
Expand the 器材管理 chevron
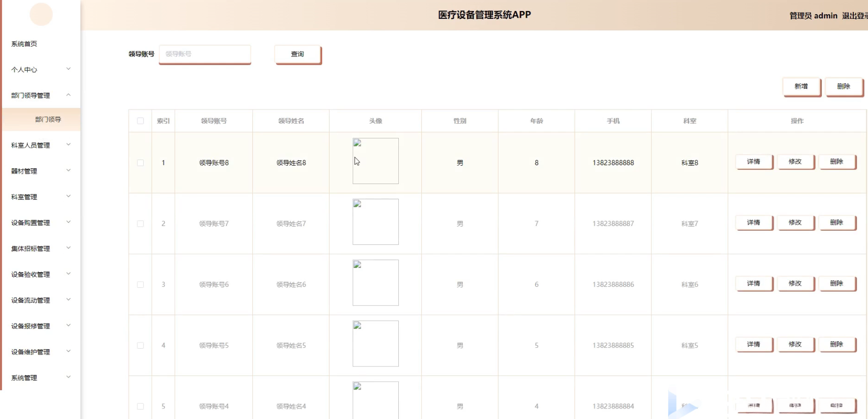[68, 170]
